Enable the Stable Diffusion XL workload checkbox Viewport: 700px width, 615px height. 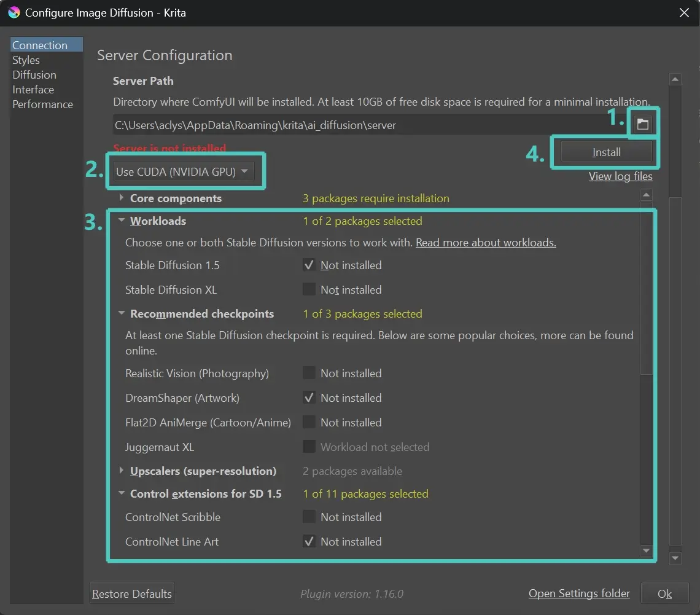309,289
